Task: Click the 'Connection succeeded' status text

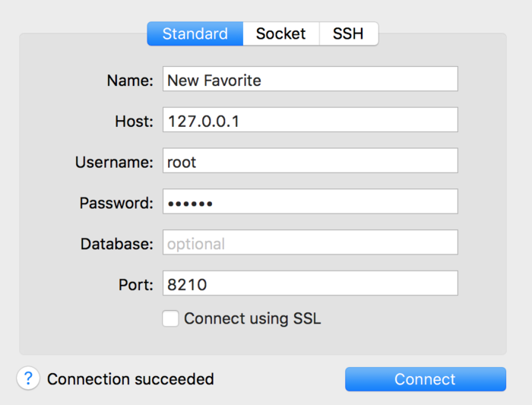Action: 131,379
